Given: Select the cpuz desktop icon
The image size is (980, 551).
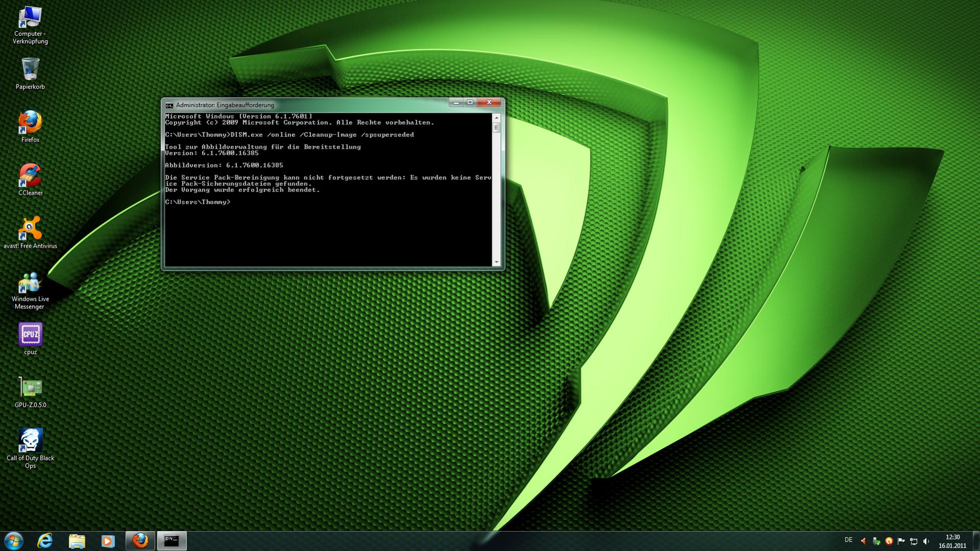Looking at the screenshot, I should coord(30,339).
